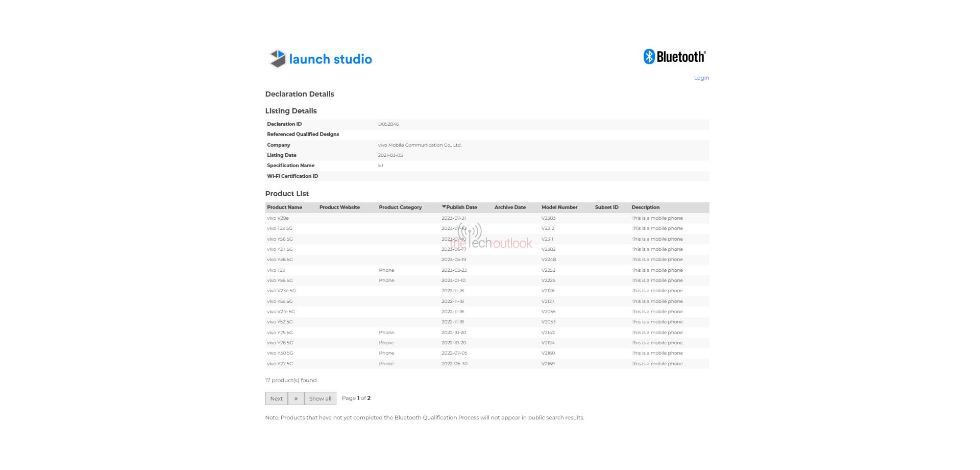The image size is (980, 470).
Task: Click model number V2225
Action: point(548,280)
